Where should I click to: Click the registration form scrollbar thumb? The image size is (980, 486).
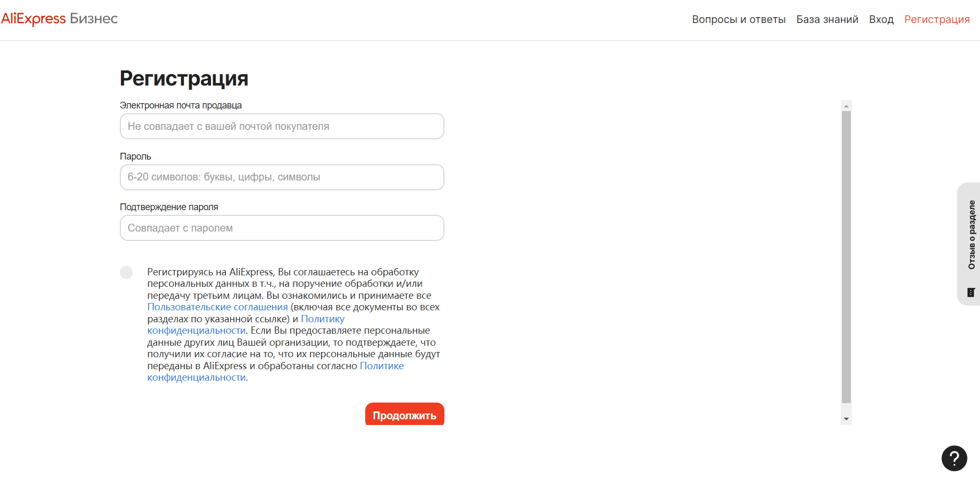[846, 257]
